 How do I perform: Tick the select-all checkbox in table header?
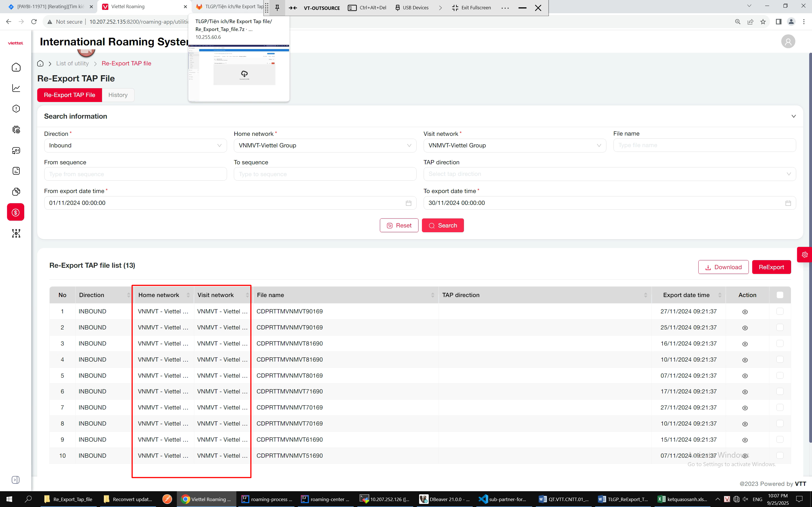point(780,295)
